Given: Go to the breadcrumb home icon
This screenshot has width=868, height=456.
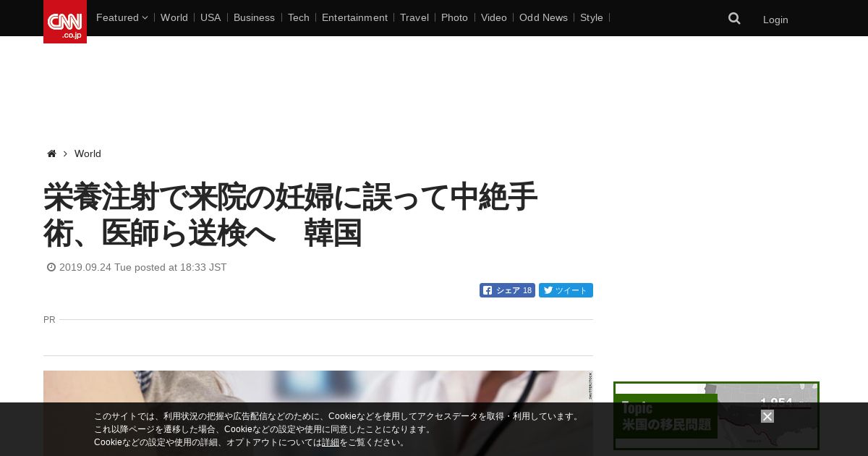Looking at the screenshot, I should click(51, 153).
